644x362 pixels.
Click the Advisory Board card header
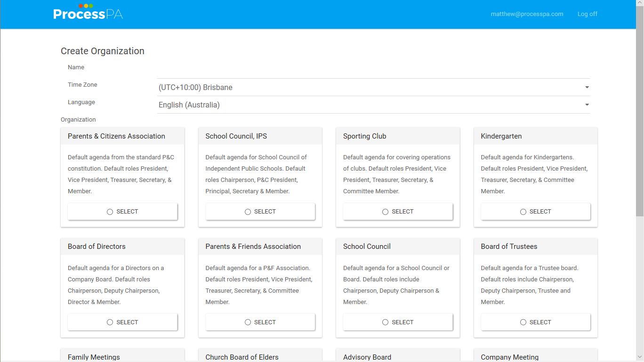398,356
